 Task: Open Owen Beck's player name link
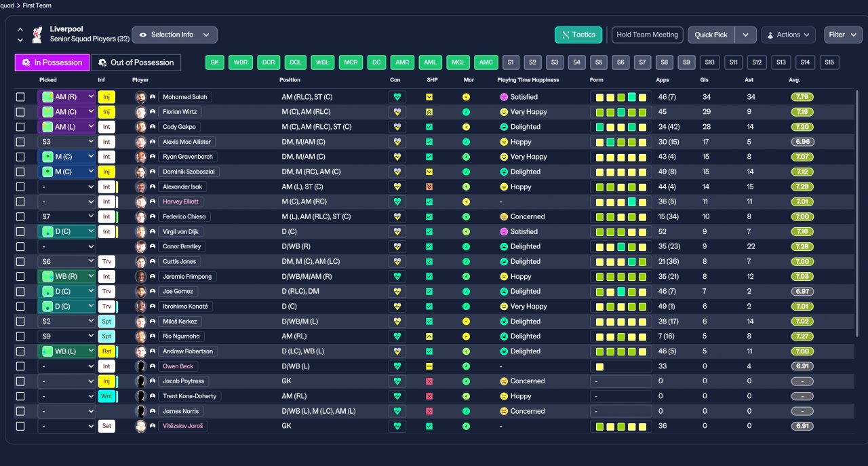coord(179,366)
